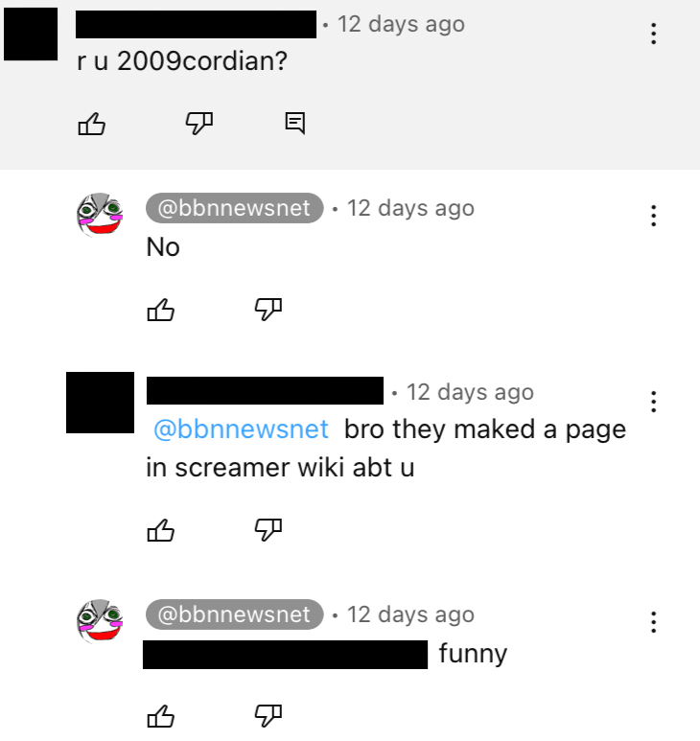Image resolution: width=700 pixels, height=741 pixels.
Task: Dislike the screamer wiki reply
Action: point(268,530)
